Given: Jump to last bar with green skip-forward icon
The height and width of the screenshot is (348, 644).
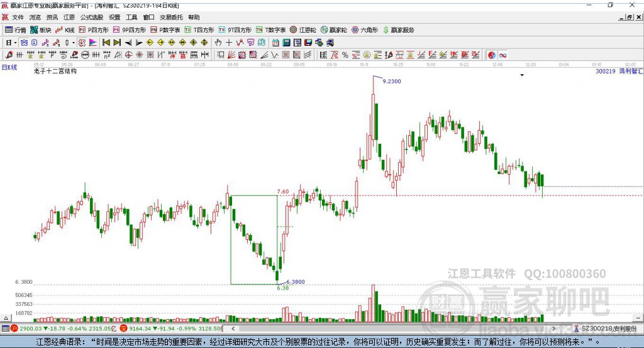Looking at the screenshot, I should pyautogui.click(x=117, y=43).
